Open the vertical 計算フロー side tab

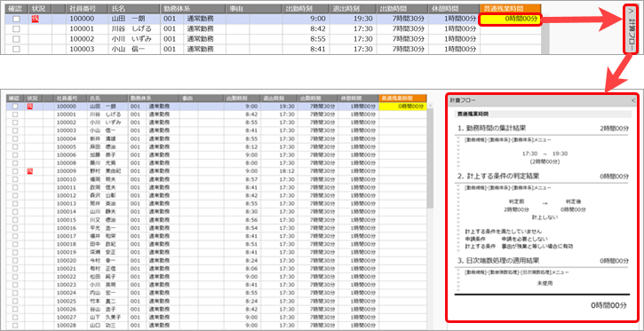pos(631,29)
